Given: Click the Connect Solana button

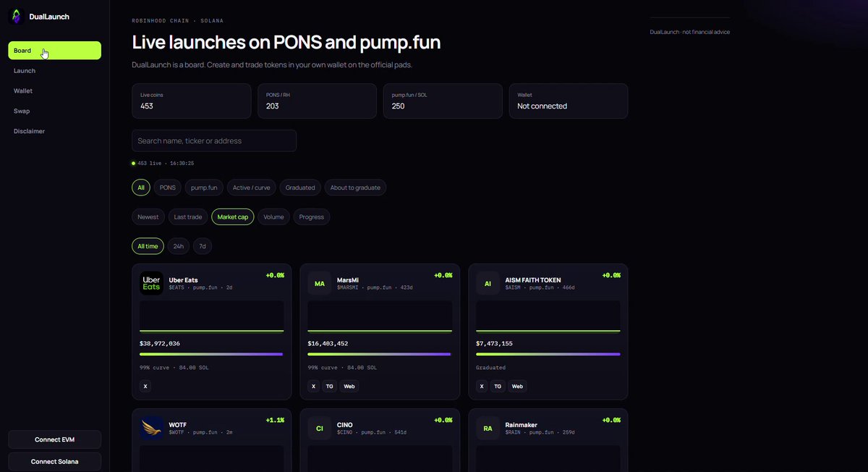Looking at the screenshot, I should [x=55, y=461].
